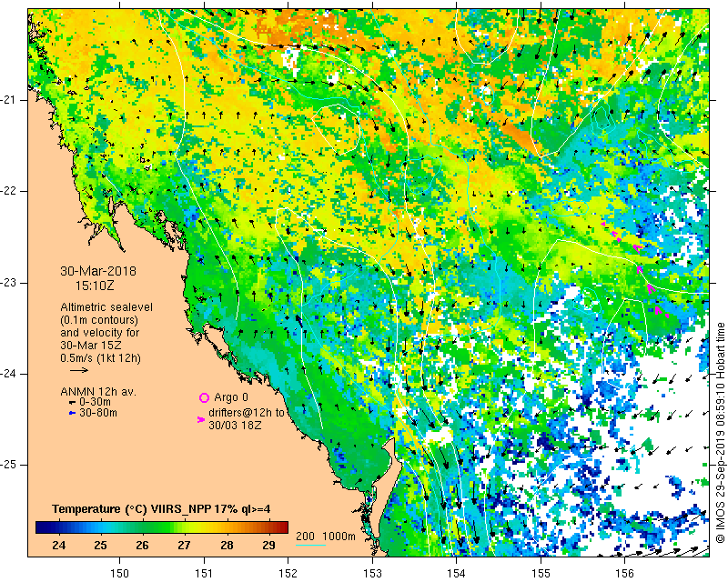Click the blue 30-80m arrow legend marker
Image resolution: width=728 pixels, height=582 pixels.
coord(72,413)
